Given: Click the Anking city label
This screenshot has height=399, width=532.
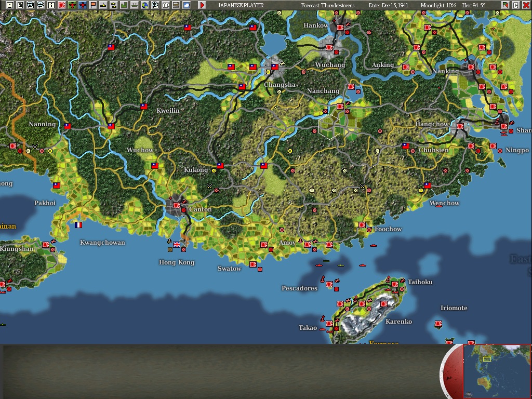Looking at the screenshot, I should (383, 65).
